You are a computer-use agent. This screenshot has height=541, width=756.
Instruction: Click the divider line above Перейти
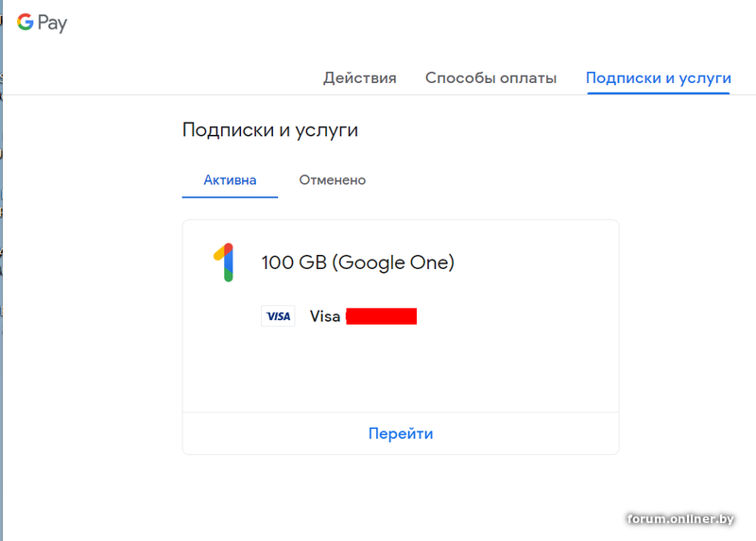[401, 412]
